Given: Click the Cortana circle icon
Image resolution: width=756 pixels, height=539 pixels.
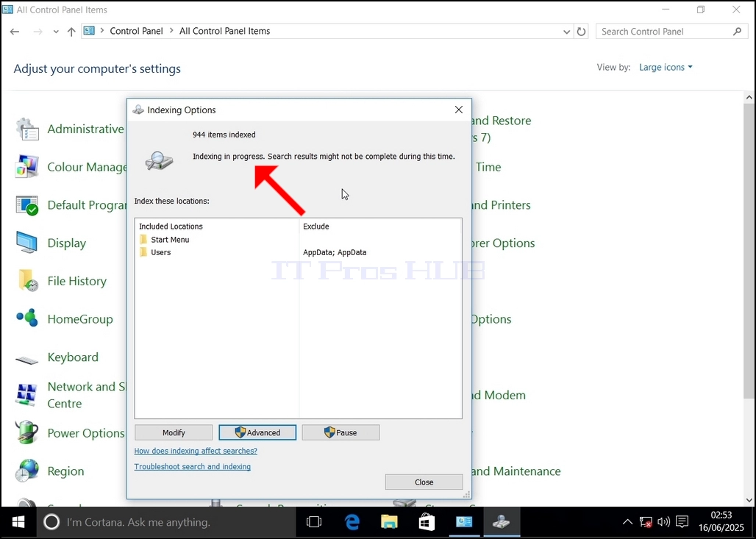Looking at the screenshot, I should pyautogui.click(x=51, y=522).
